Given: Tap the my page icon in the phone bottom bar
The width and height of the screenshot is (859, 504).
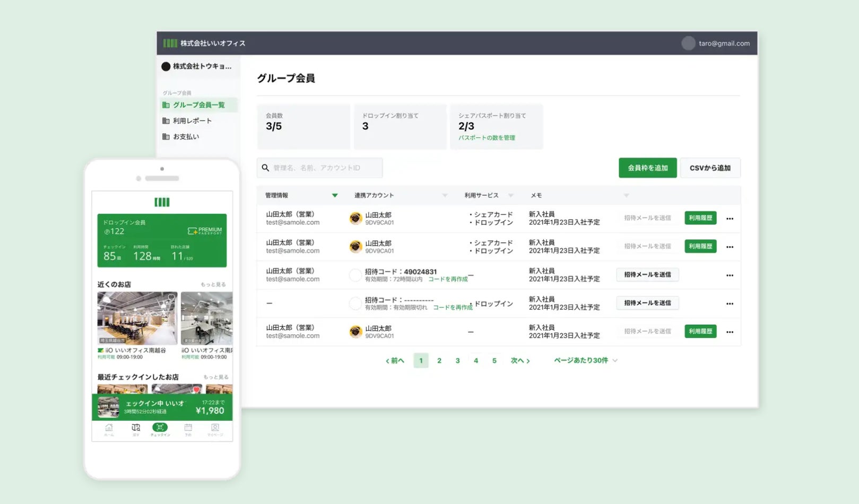Looking at the screenshot, I should click(215, 428).
